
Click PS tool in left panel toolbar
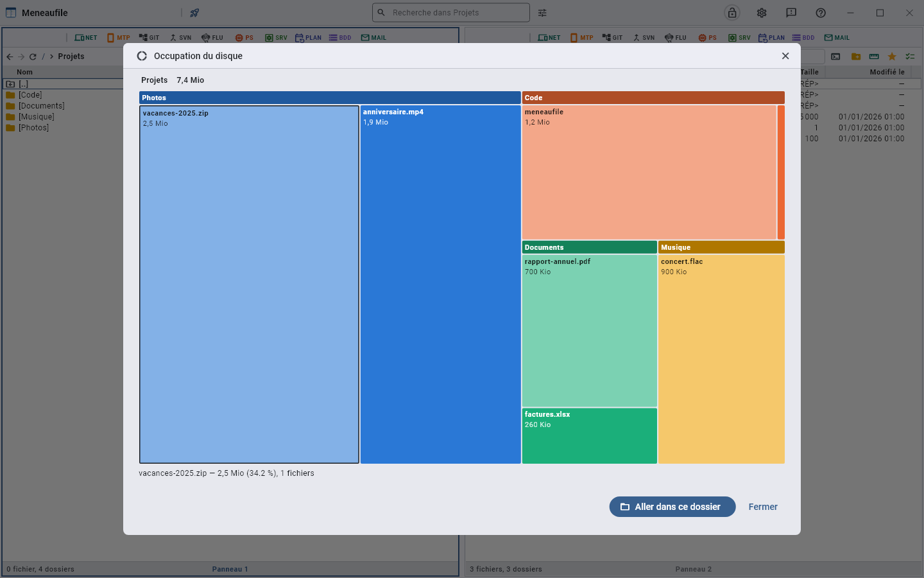point(244,38)
